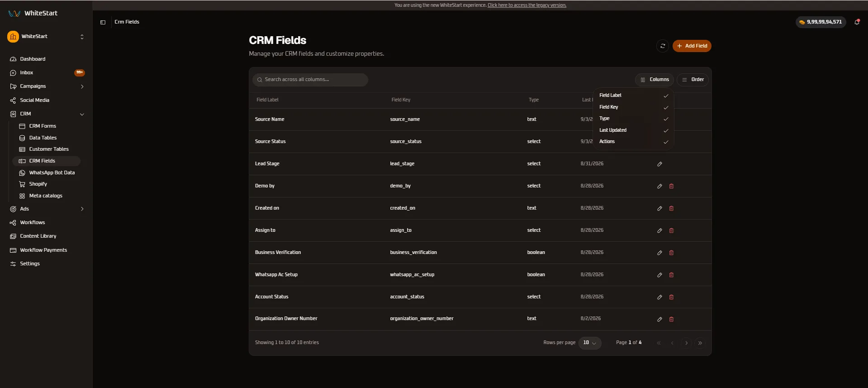868x388 pixels.
Task: Edit the Created on field
Action: pyautogui.click(x=659, y=208)
